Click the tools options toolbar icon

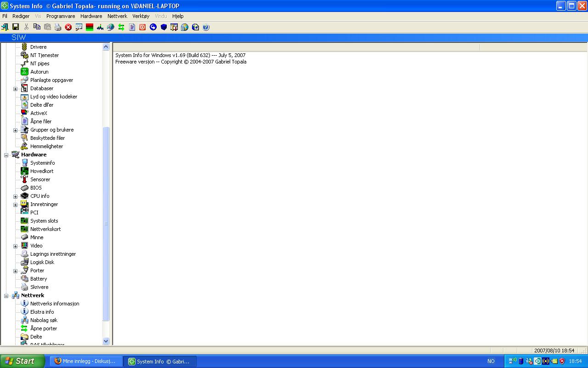tap(174, 27)
